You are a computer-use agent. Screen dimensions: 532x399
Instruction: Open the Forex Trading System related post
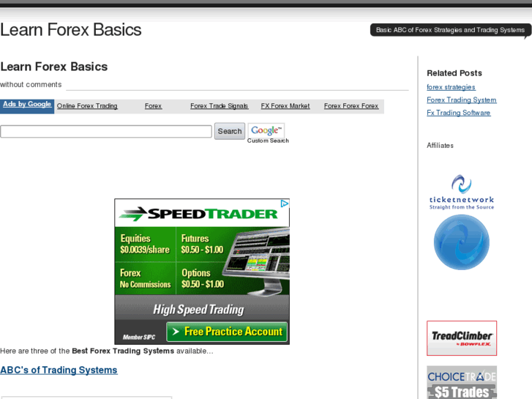coord(462,100)
